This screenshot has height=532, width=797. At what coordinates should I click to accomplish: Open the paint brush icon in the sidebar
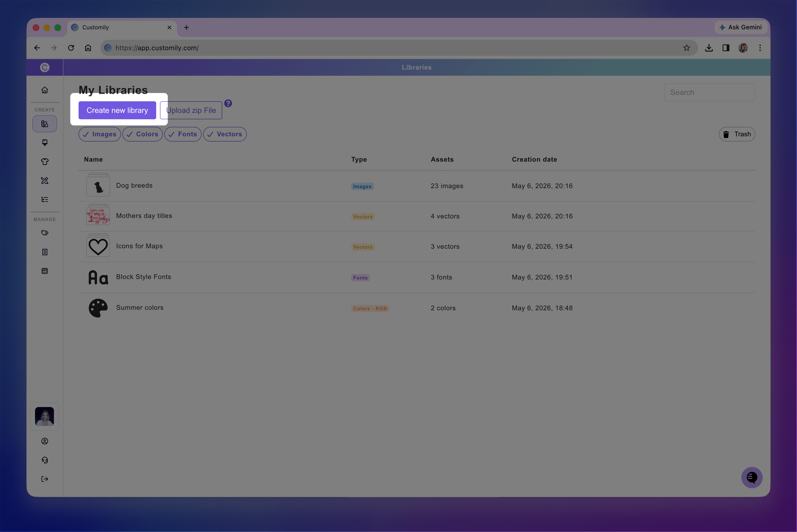click(44, 142)
